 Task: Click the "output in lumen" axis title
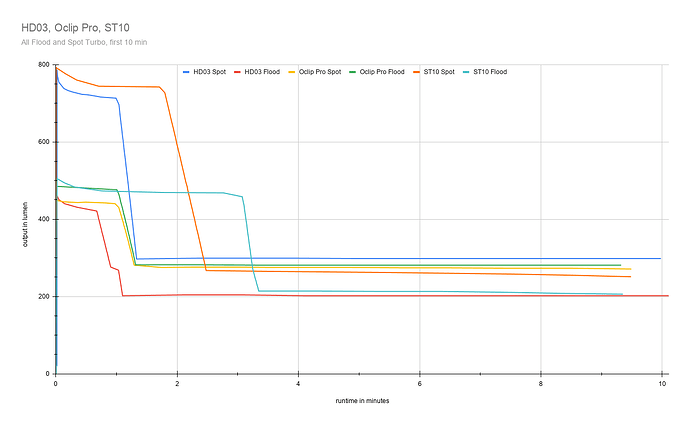25,219
